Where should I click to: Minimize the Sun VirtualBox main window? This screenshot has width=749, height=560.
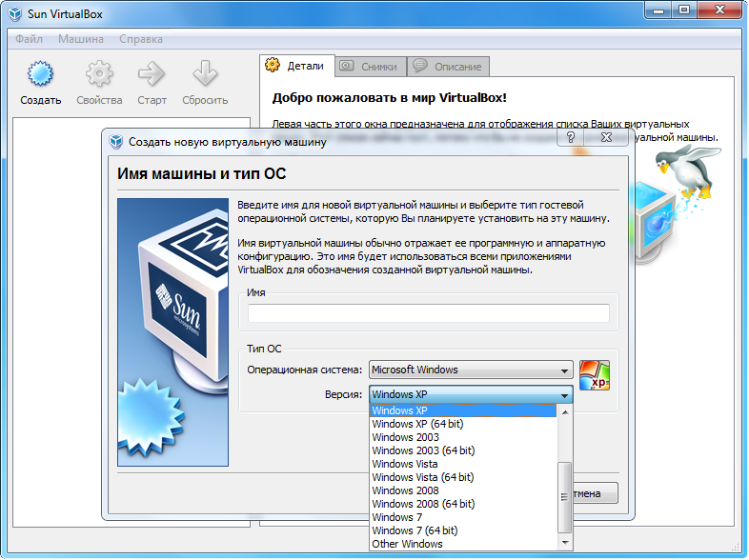pos(658,10)
